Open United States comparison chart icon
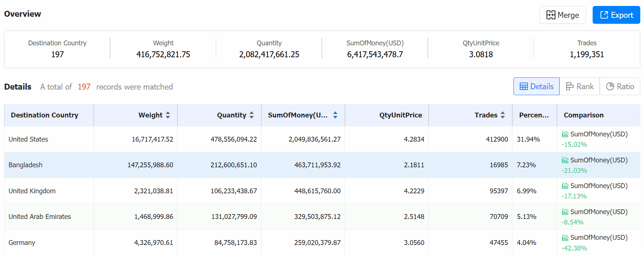The height and width of the screenshot is (255, 644). tap(565, 134)
